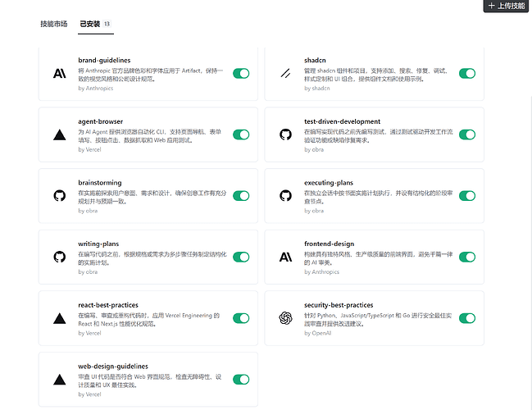The height and width of the screenshot is (410, 532).
Task: Click the GitHub icon on executing-plans card
Action: coord(285,195)
